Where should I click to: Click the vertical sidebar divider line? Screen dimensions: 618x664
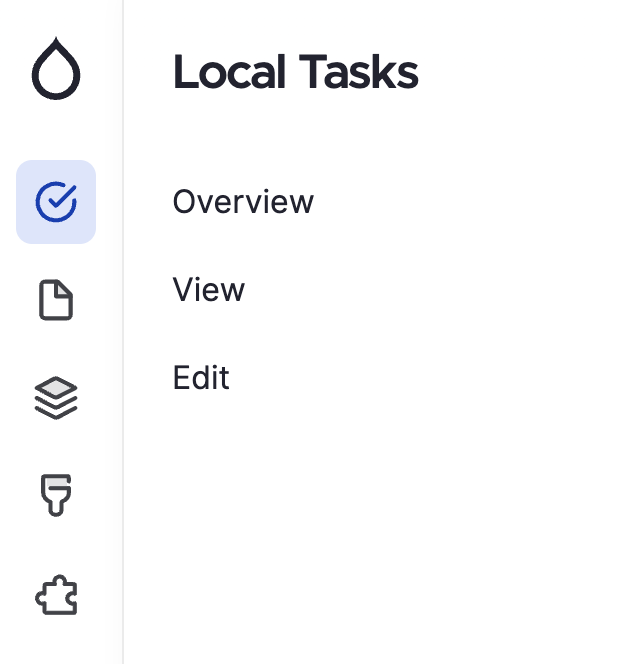click(x=123, y=332)
